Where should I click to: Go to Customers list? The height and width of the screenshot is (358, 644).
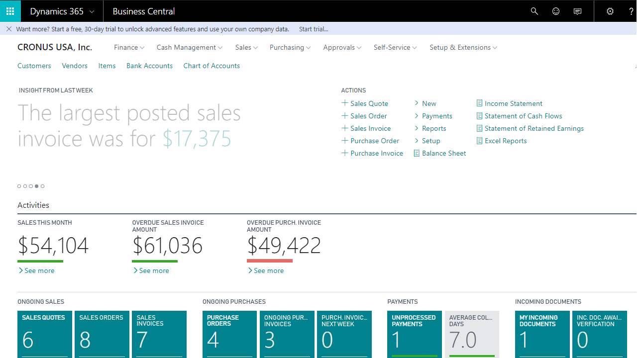[x=34, y=66]
